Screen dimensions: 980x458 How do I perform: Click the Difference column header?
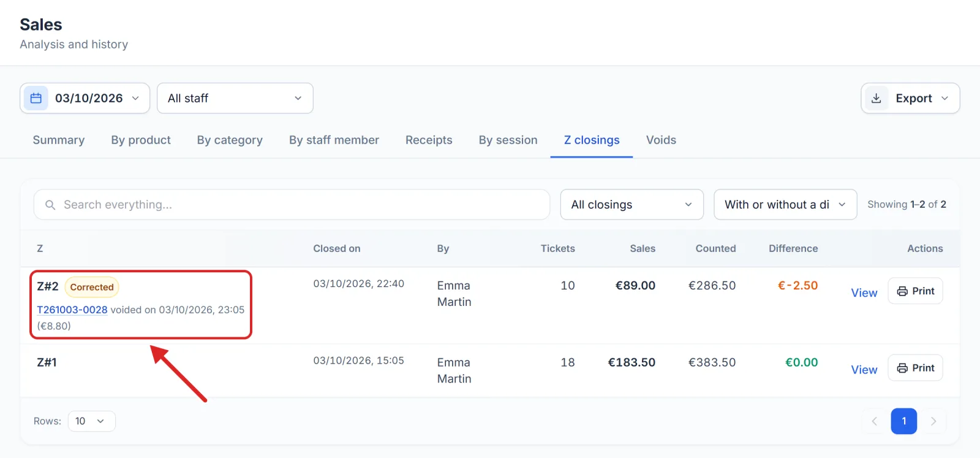[793, 249]
